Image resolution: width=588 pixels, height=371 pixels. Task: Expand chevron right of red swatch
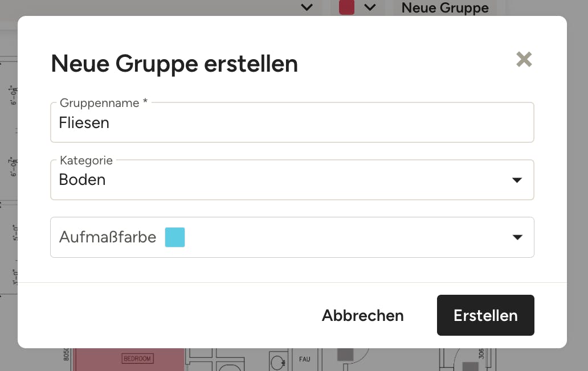tap(370, 7)
